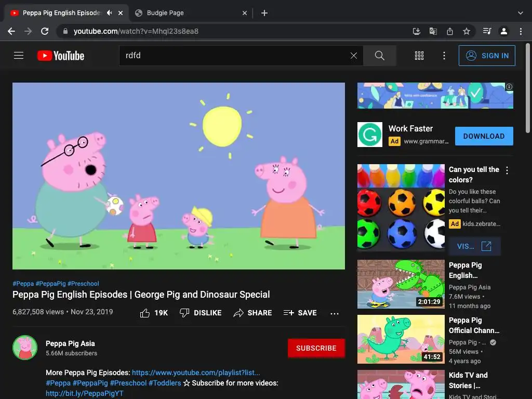
Task: Focus the address bar with youtube.com URL
Action: [234, 31]
